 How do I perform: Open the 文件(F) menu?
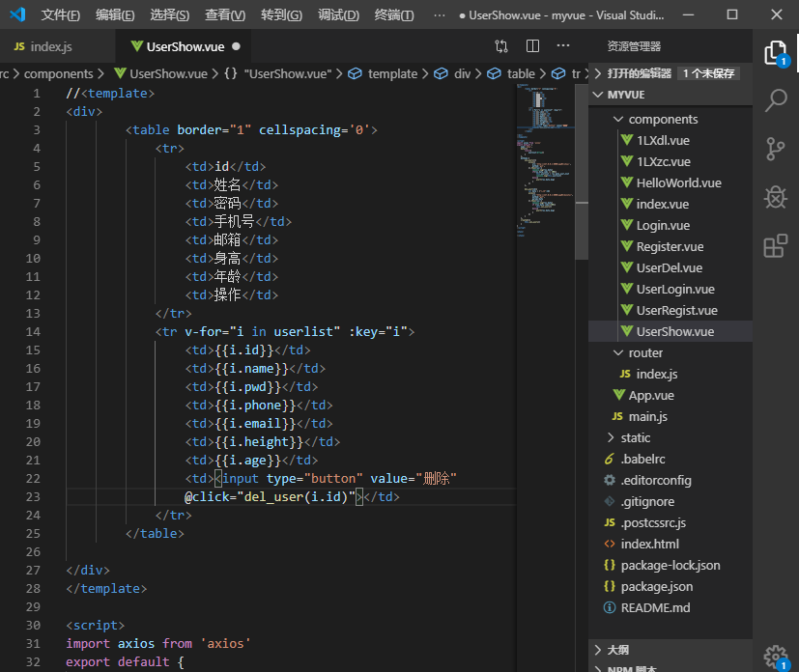61,15
